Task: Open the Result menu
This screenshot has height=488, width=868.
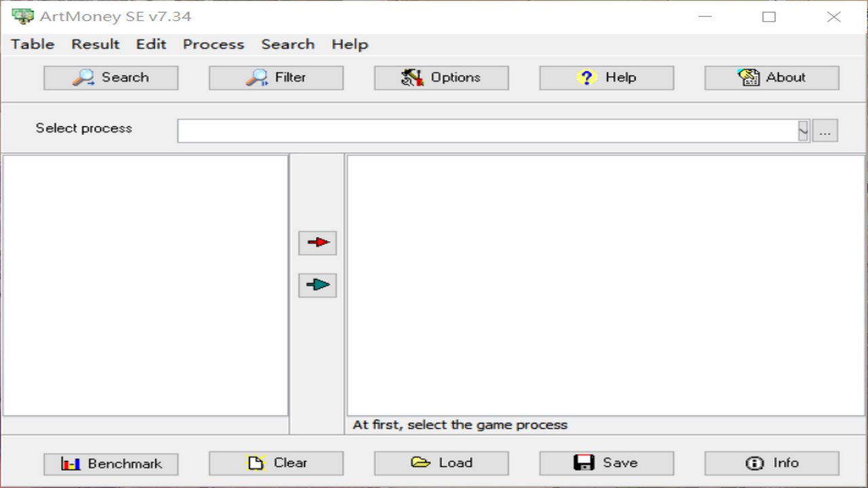Action: (x=96, y=45)
